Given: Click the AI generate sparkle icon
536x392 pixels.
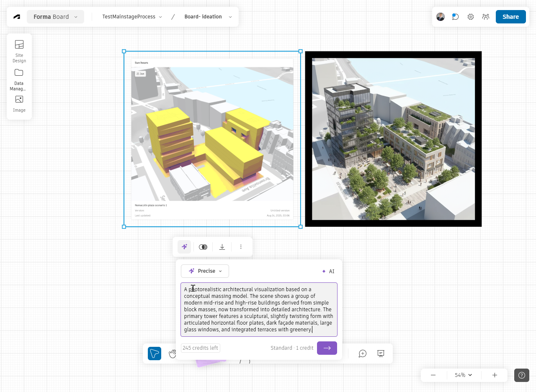Looking at the screenshot, I should [184, 247].
